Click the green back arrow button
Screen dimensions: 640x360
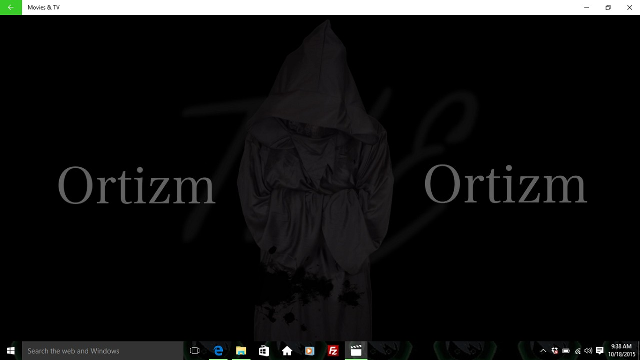(11, 7)
